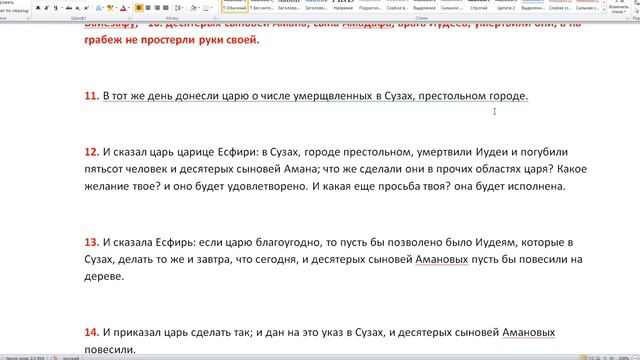
Task: Open font color dropdown arrow
Action: coord(129,8)
